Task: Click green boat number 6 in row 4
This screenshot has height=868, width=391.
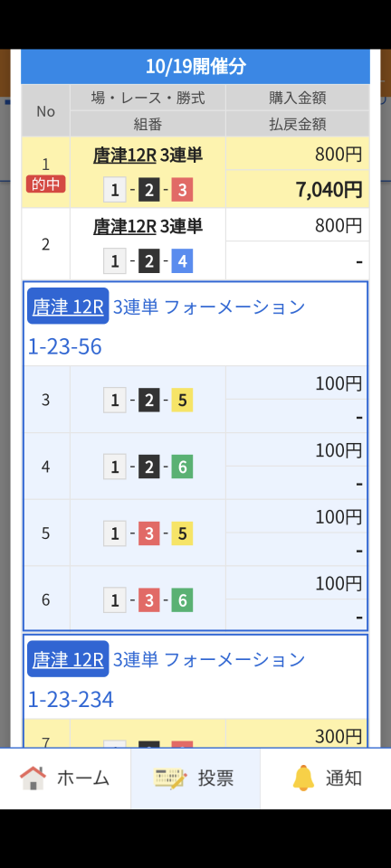Action: [x=182, y=467]
